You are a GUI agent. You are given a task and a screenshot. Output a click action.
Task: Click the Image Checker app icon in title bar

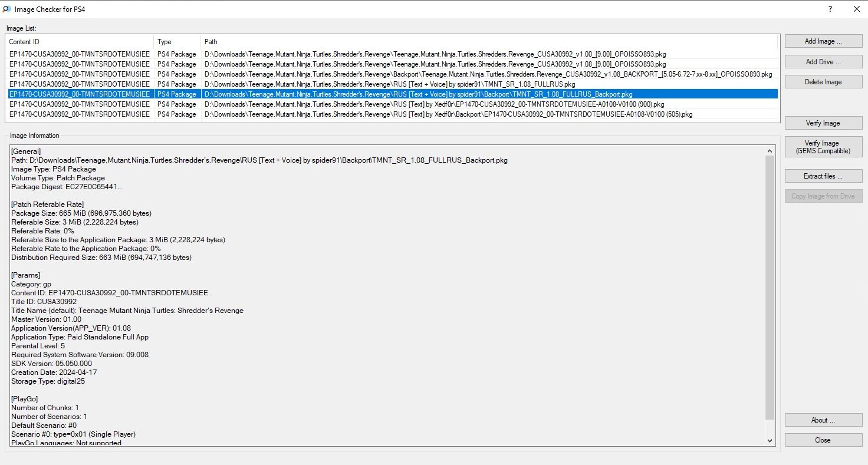click(x=7, y=9)
